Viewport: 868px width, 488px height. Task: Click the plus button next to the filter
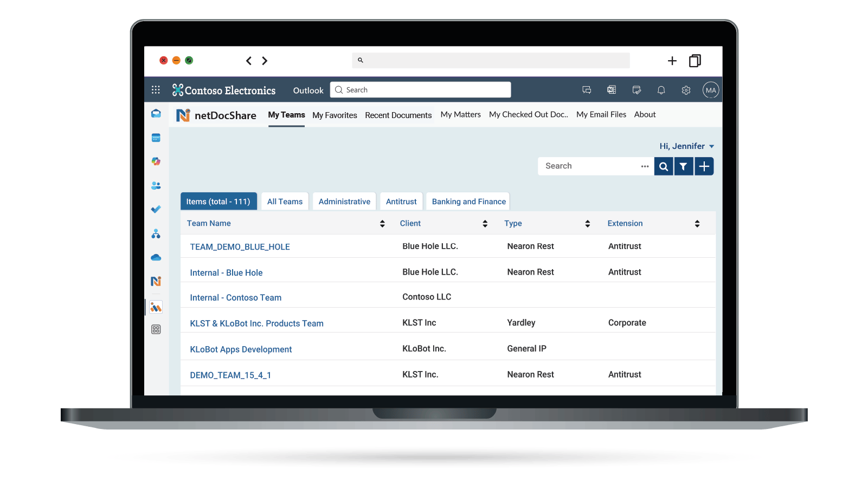coord(704,166)
